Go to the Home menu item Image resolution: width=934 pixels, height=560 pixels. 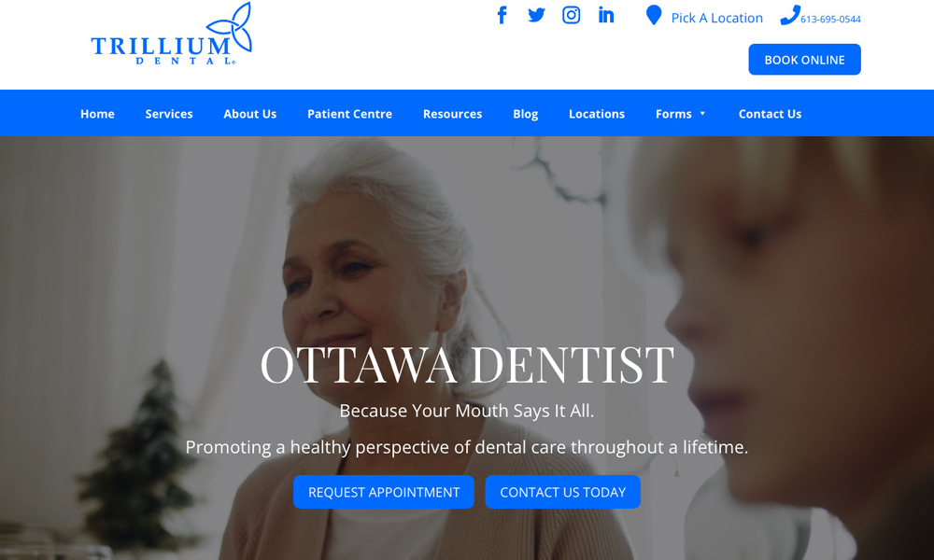click(x=97, y=114)
